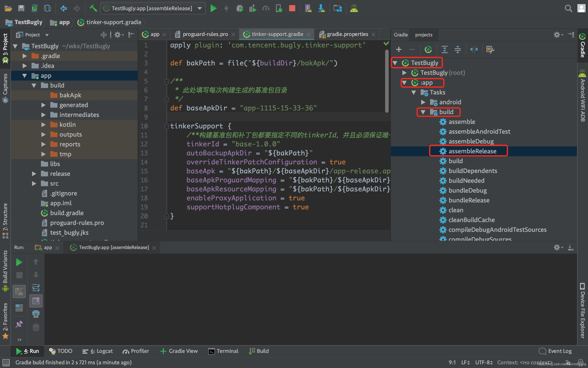The height and width of the screenshot is (368, 588).
Task: Open the Logcat tool window
Action: [98, 351]
